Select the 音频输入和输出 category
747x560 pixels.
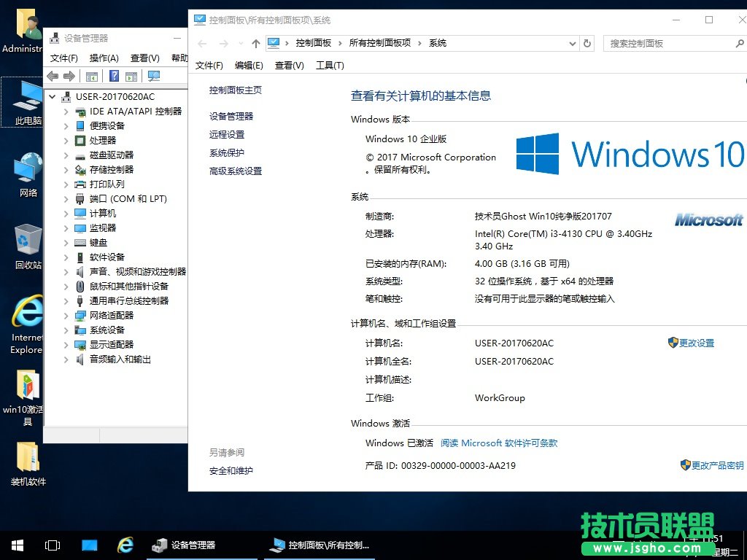(x=120, y=359)
